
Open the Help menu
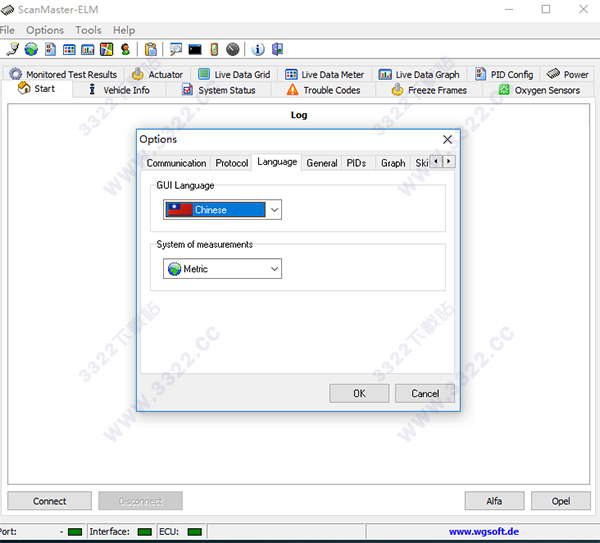[x=124, y=30]
